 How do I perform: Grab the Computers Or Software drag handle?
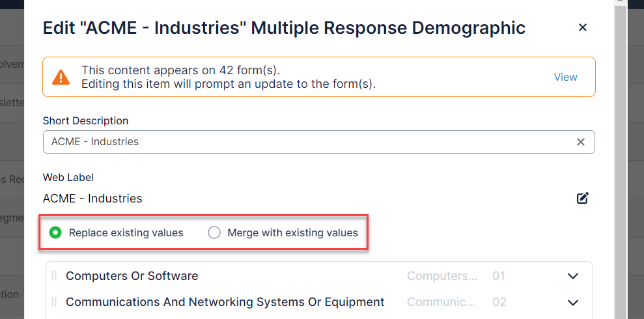54,276
